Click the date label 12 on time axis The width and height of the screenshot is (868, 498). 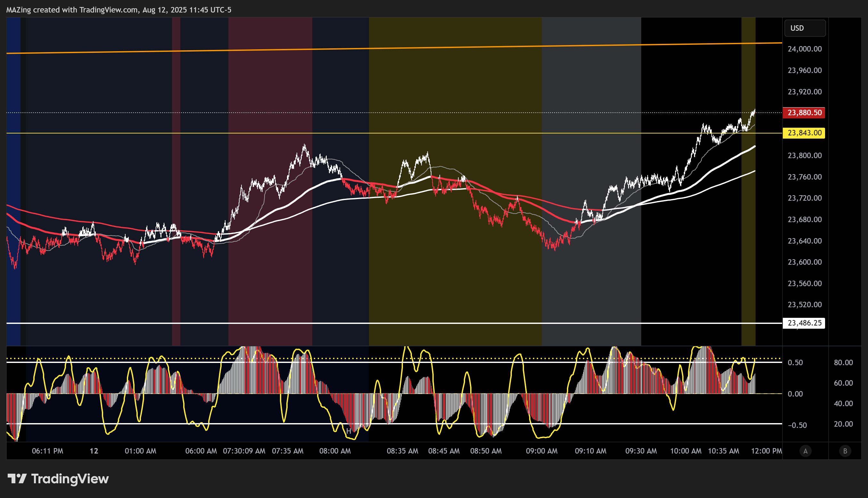pos(94,451)
